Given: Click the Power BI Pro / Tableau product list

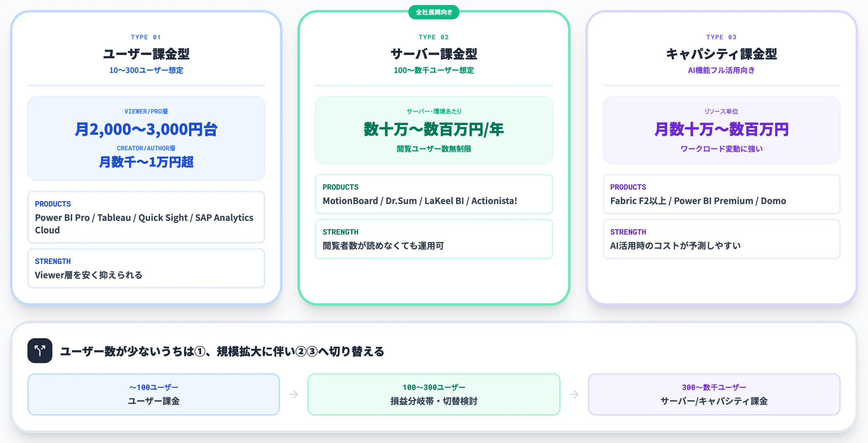Looking at the screenshot, I should (x=144, y=224).
